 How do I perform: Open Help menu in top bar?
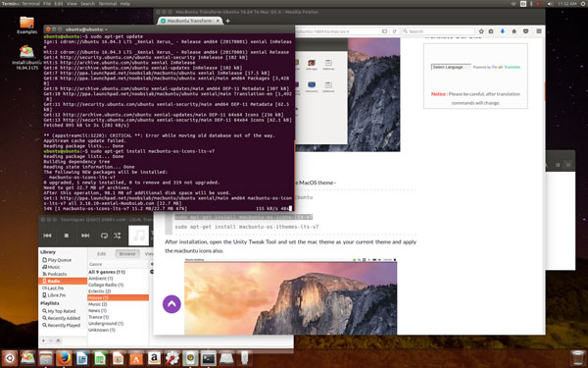click(125, 3)
